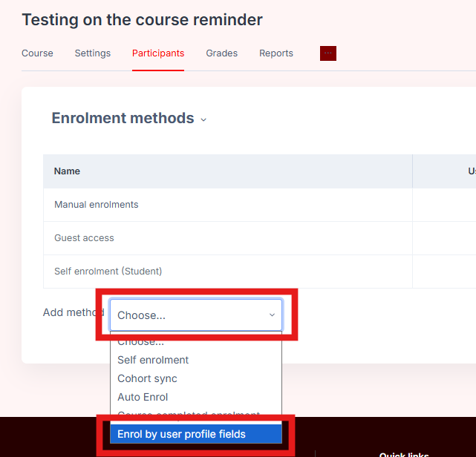Screen dimensions: 476x457
Task: Expand the Enrolment methods heading chevron
Action: 203,119
